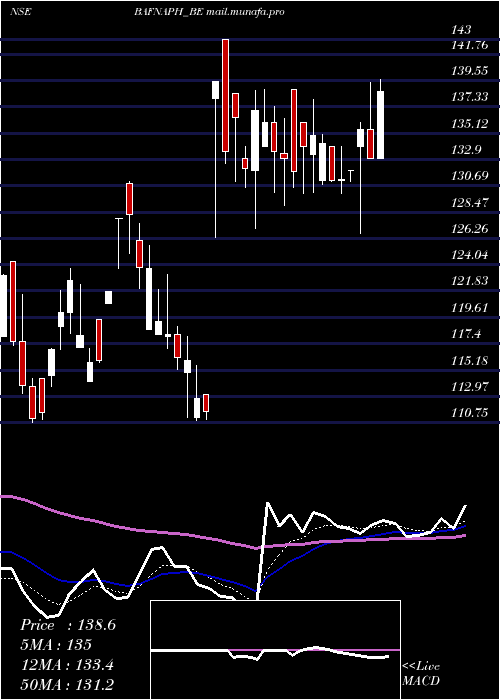
Task: Click the <<Live MACD label
Action: coord(421,673)
